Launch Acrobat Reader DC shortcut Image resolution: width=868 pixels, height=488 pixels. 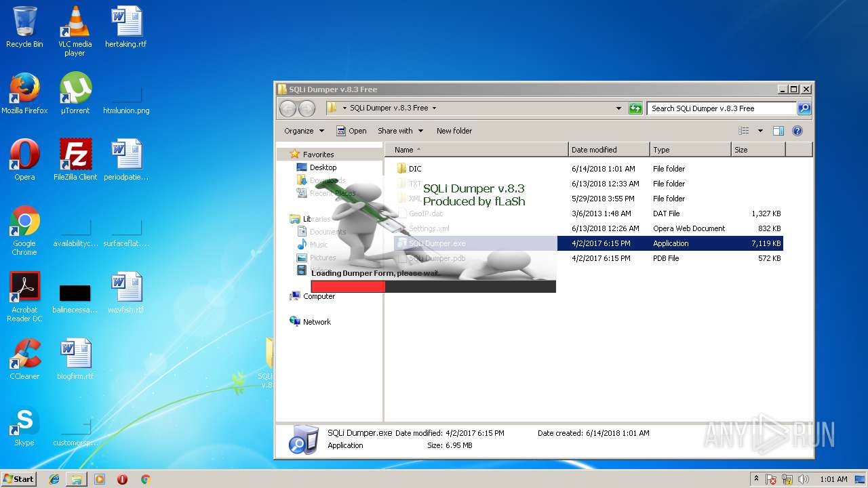pos(24,298)
